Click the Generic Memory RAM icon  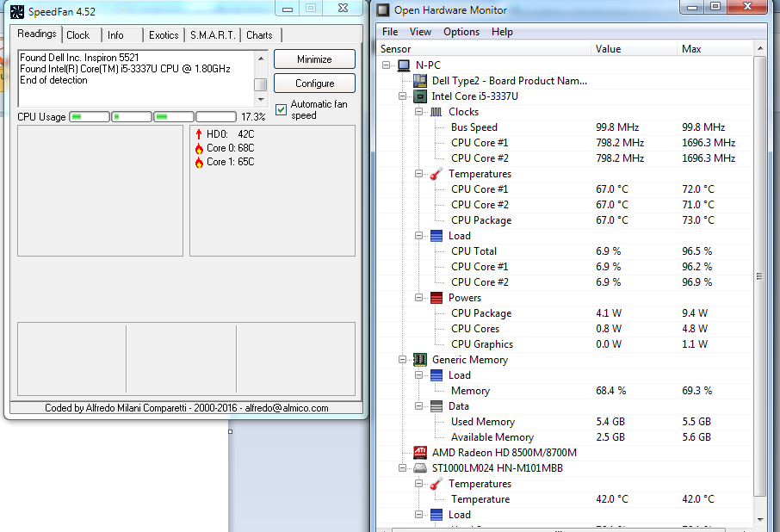(420, 360)
